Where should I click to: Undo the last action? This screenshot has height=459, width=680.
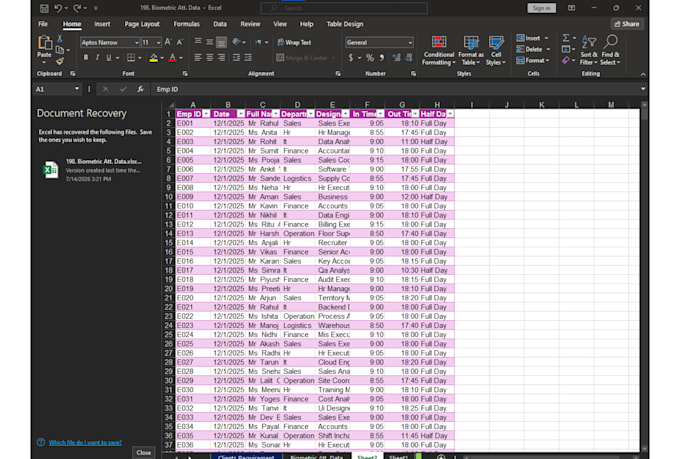58,8
